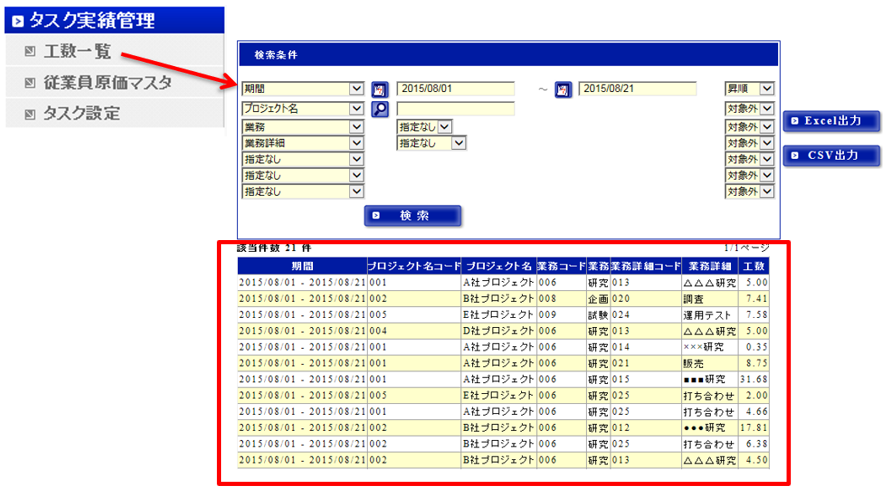Viewport: 888px width, 495px height.
Task: Click the 業務詳細 column header
Action: point(710,266)
